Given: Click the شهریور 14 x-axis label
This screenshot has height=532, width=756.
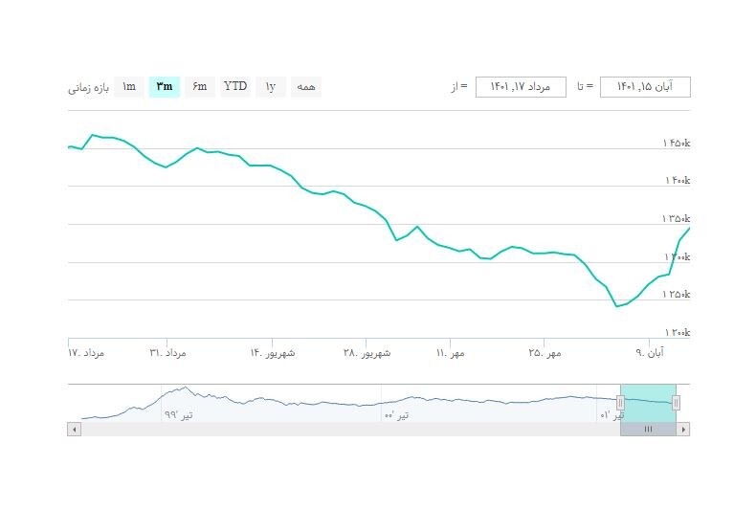Looking at the screenshot, I should click(273, 353).
